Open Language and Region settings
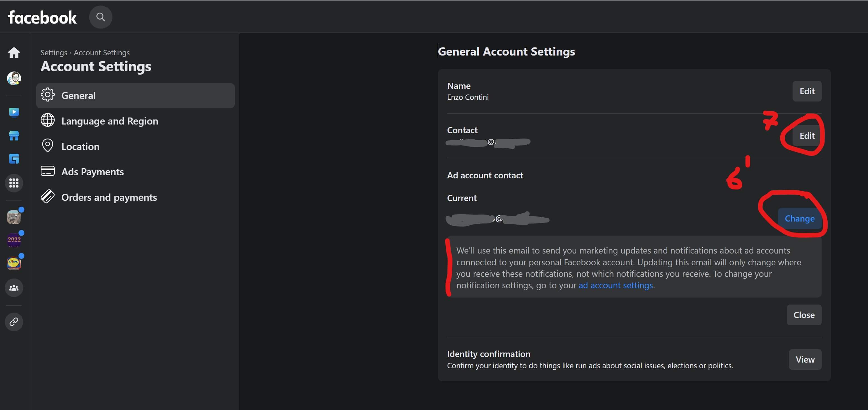This screenshot has width=868, height=410. coord(110,121)
